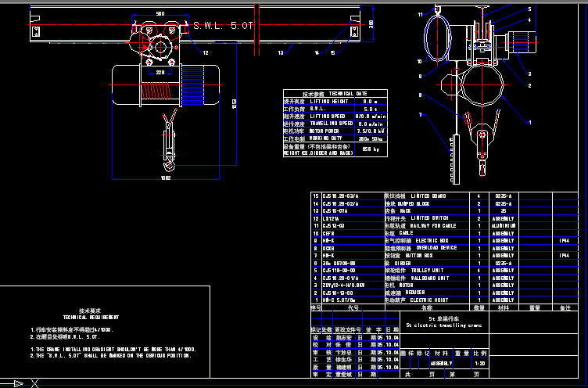Image resolution: width=588 pixels, height=388 pixels.
Task: Select the 228 dimension under the trolley wheels
Action: click(160, 71)
